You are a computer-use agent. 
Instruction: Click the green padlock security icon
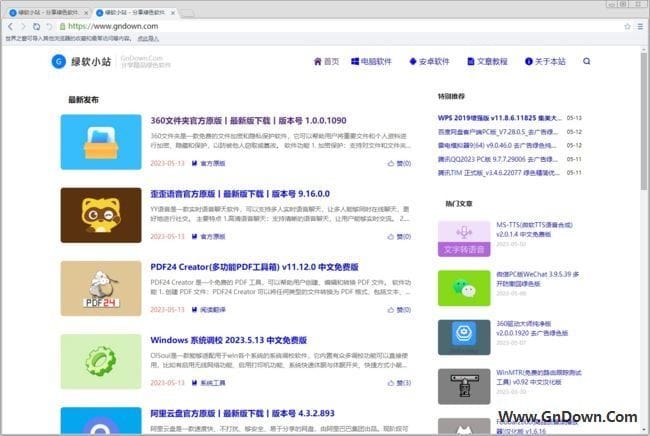pos(63,26)
